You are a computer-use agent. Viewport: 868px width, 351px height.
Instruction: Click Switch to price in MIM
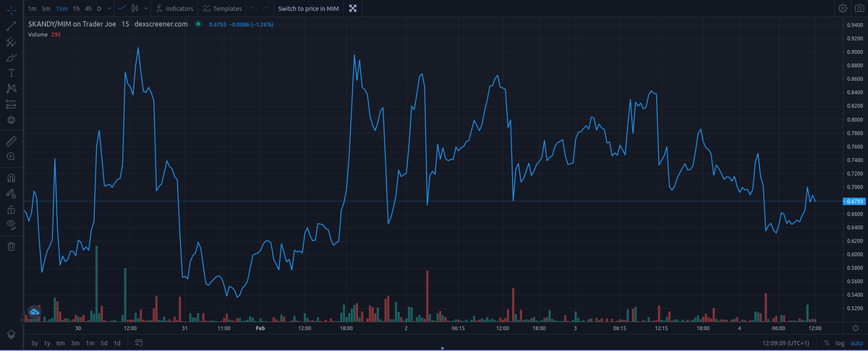309,9
